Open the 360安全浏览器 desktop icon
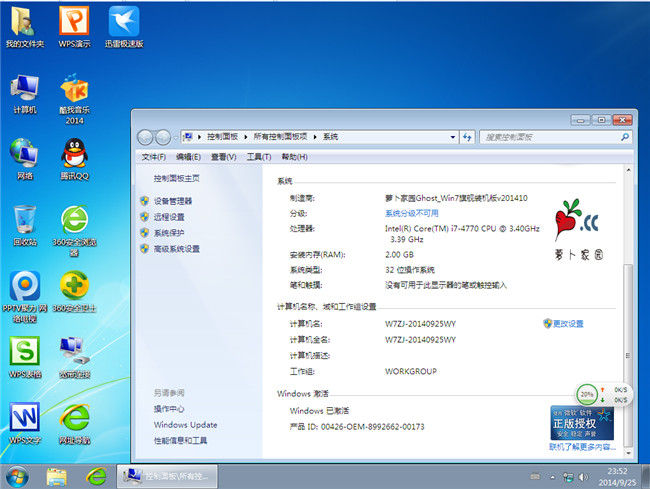The width and height of the screenshot is (650, 489). click(x=74, y=230)
